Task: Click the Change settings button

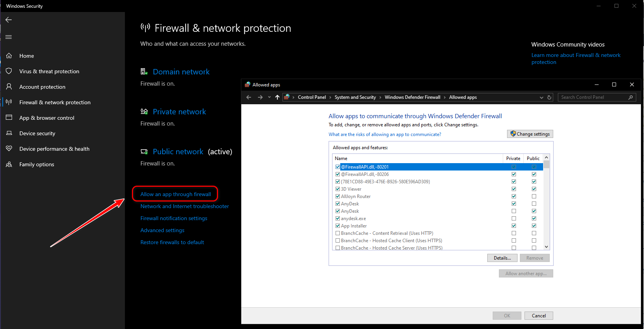Action: pyautogui.click(x=530, y=134)
